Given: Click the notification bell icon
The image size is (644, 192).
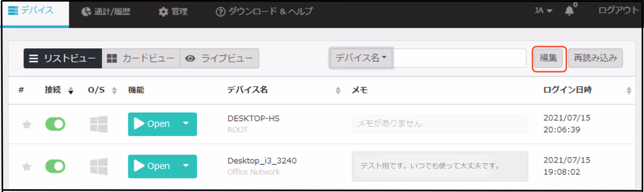Looking at the screenshot, I should click(x=570, y=10).
